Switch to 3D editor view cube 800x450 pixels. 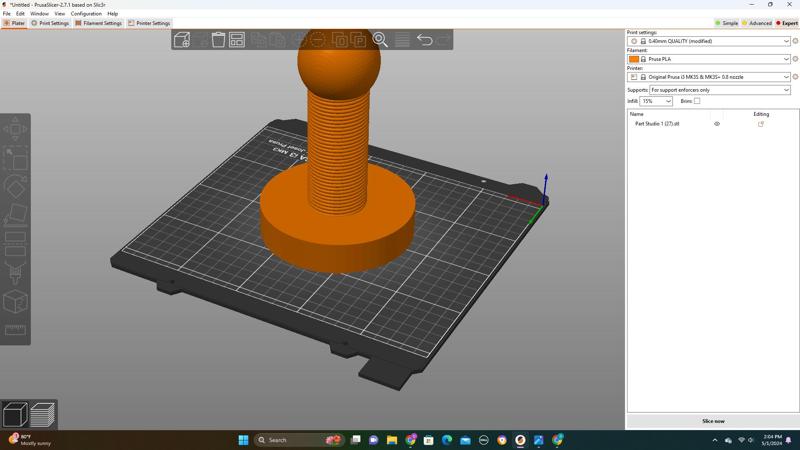tap(15, 414)
